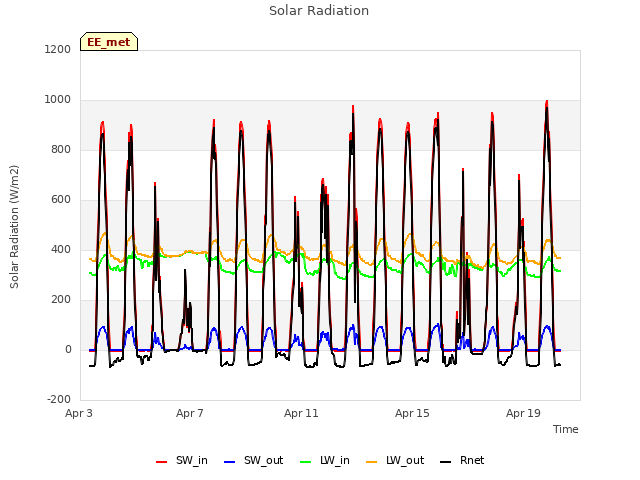Click the Apr 11 x-axis tick label
Screen dimensions: 640x480
(x=301, y=413)
